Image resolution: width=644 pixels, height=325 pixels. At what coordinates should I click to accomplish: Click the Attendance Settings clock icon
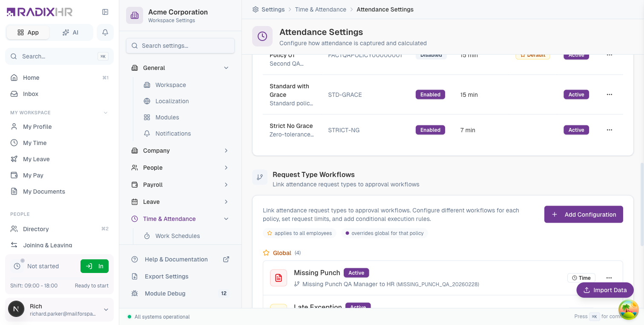pos(262,36)
